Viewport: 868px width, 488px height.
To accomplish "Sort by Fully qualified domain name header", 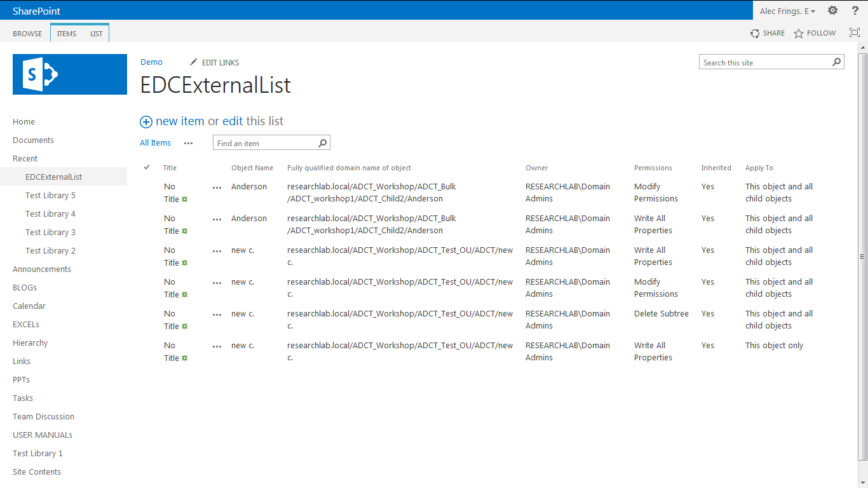I will click(349, 168).
